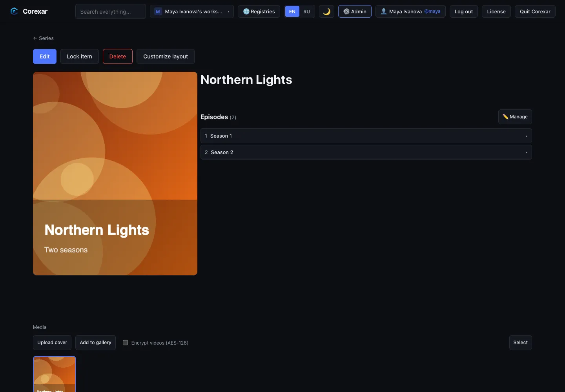Click the @maya username handle
This screenshot has width=565, height=392.
pyautogui.click(x=432, y=11)
